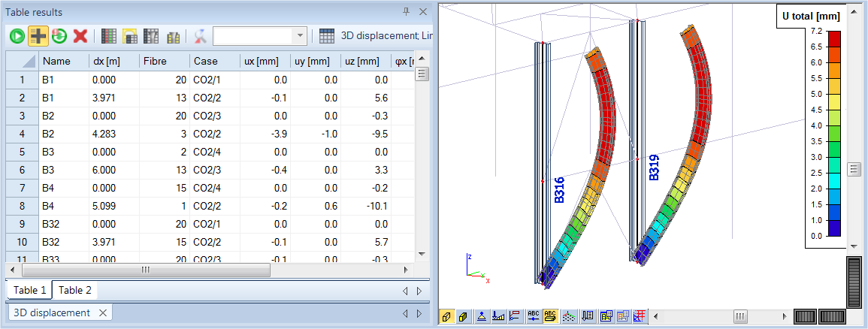The width and height of the screenshot is (868, 329).
Task: Toggle the highlighted ABC member labels button
Action: 551,316
